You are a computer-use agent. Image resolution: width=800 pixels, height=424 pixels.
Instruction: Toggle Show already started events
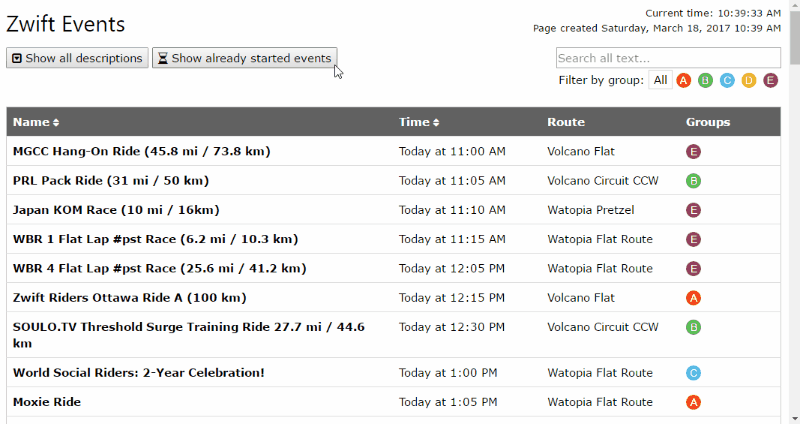[244, 58]
